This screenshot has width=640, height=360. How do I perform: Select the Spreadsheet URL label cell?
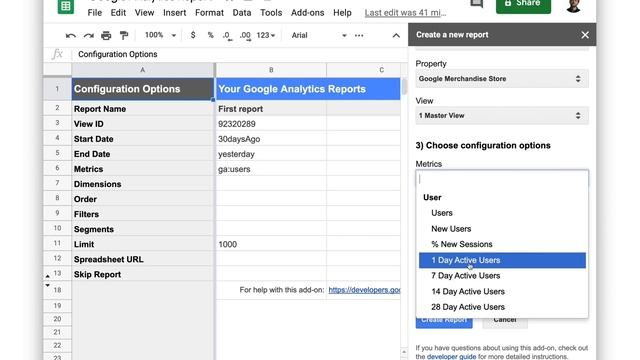142,260
